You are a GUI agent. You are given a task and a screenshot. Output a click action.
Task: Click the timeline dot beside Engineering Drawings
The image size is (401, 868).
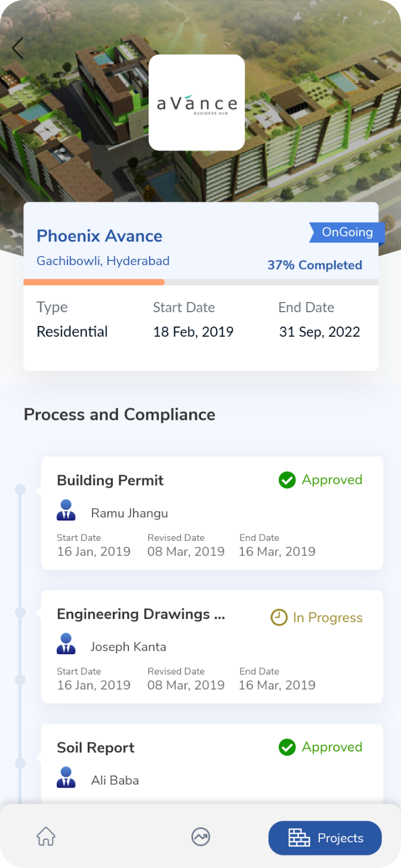click(x=20, y=612)
